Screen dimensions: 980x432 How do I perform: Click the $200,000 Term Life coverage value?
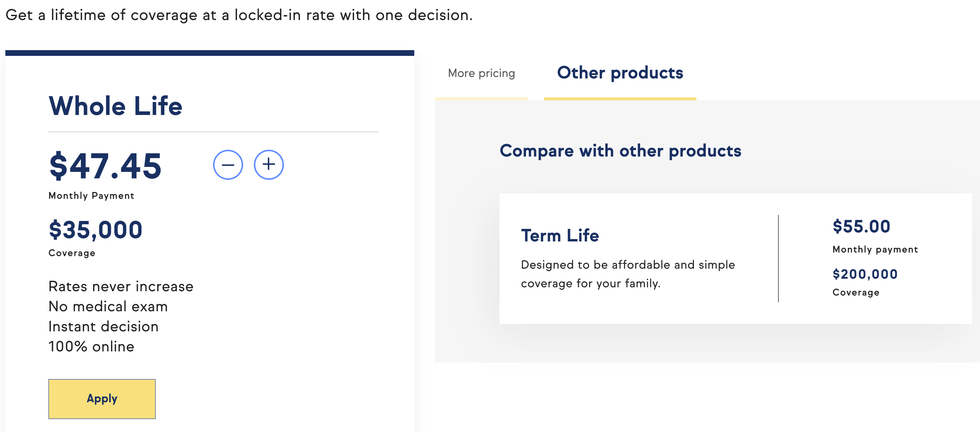pyautogui.click(x=865, y=274)
